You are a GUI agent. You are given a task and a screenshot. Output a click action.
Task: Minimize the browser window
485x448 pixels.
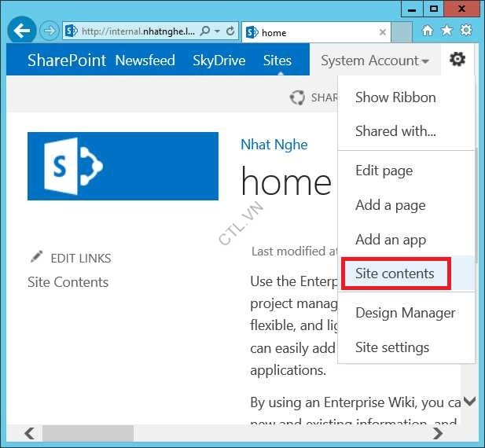click(x=412, y=9)
